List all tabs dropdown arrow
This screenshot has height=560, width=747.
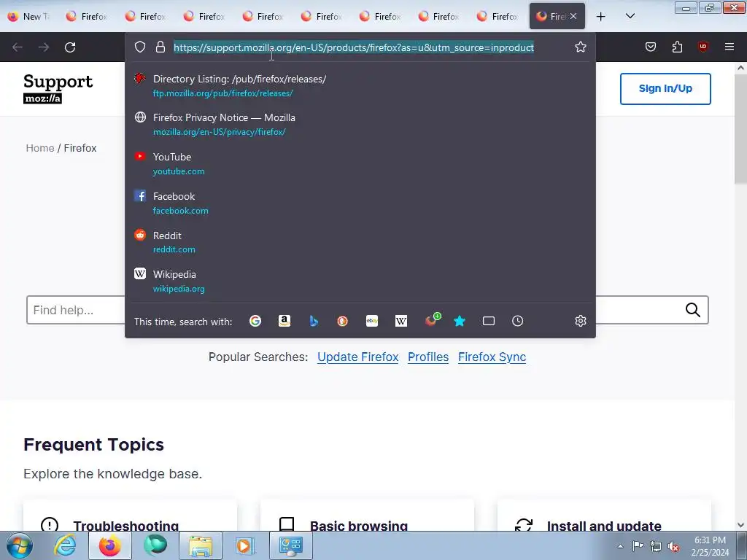click(x=630, y=17)
